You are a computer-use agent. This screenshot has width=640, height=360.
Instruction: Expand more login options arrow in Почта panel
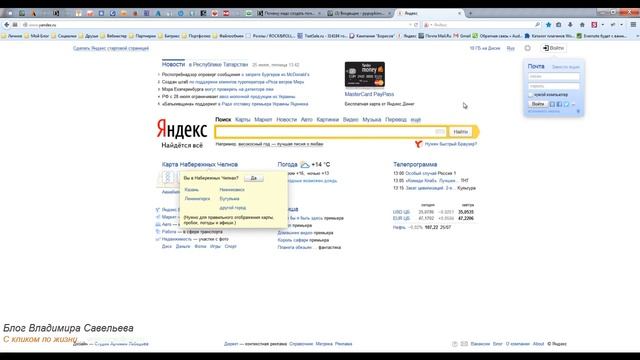(573, 104)
